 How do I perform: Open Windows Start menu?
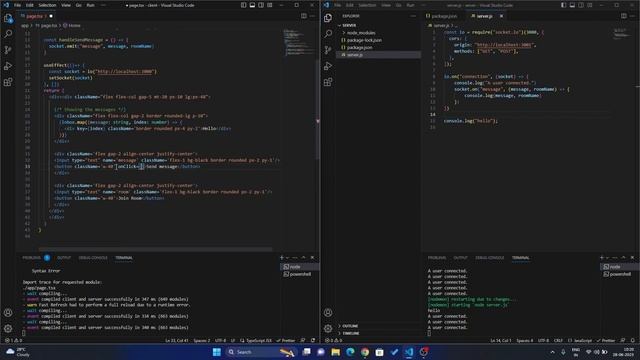click(x=217, y=352)
